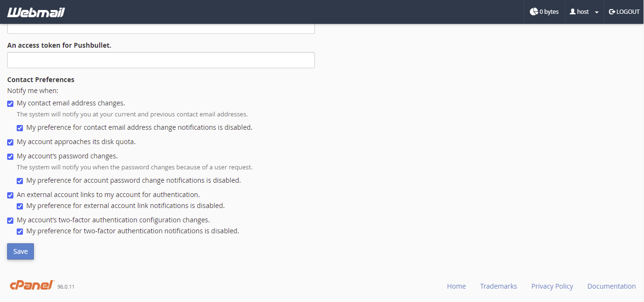The height and width of the screenshot is (302, 644).
Task: Click the 'Notify me when:' text
Action: pyautogui.click(x=33, y=90)
